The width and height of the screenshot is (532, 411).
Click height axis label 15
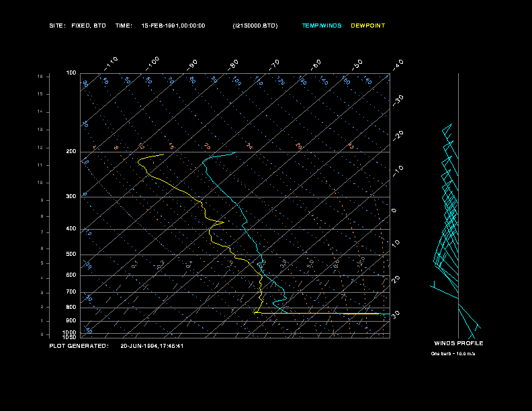pos(40,94)
